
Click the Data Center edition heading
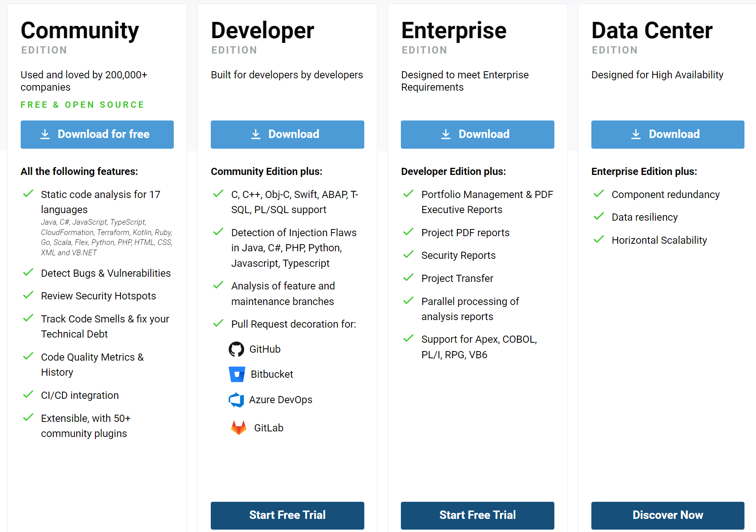[652, 31]
